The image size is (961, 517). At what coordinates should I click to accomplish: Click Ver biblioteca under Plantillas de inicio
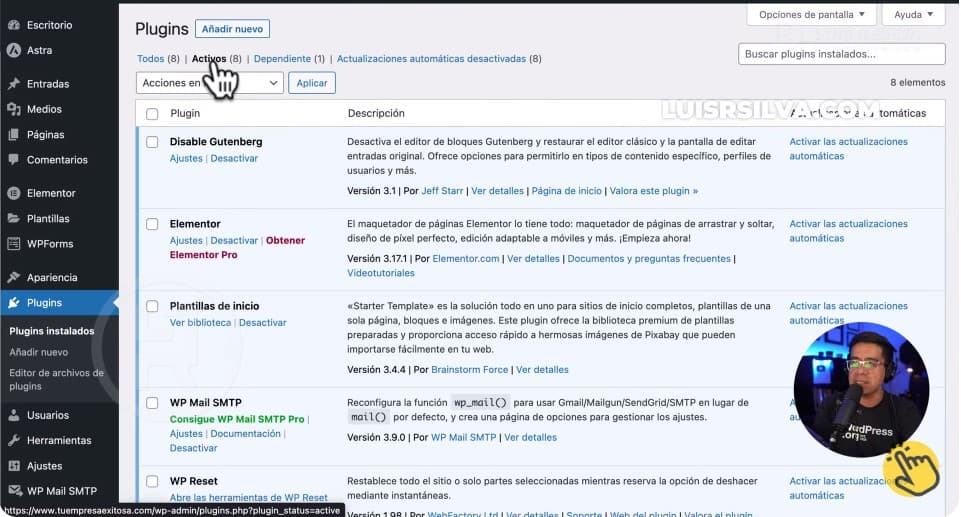coord(200,323)
